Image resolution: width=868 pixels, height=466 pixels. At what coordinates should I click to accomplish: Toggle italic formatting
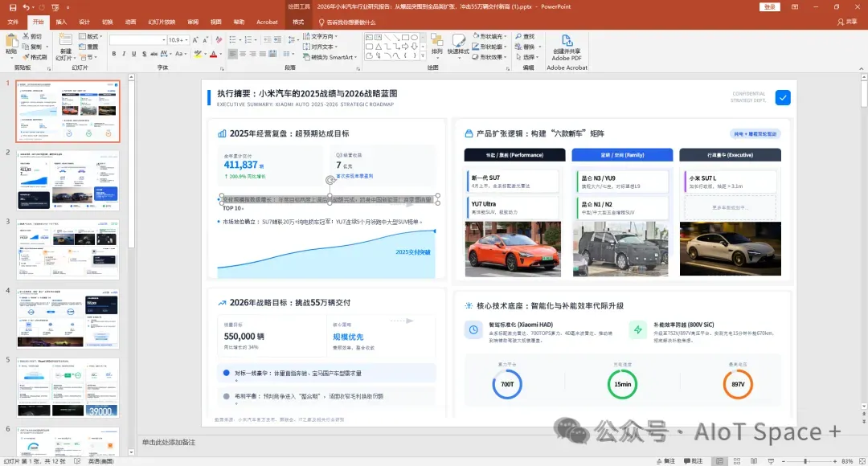coord(124,54)
